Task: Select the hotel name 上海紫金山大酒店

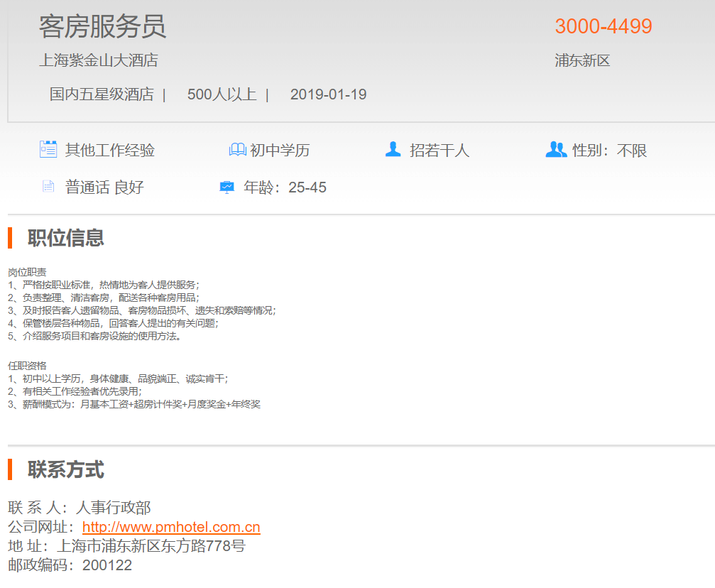Action: coord(98,60)
